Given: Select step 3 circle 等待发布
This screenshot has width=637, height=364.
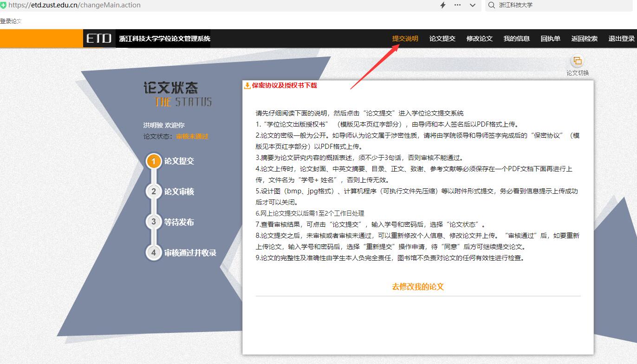Looking at the screenshot, I should click(x=154, y=222).
